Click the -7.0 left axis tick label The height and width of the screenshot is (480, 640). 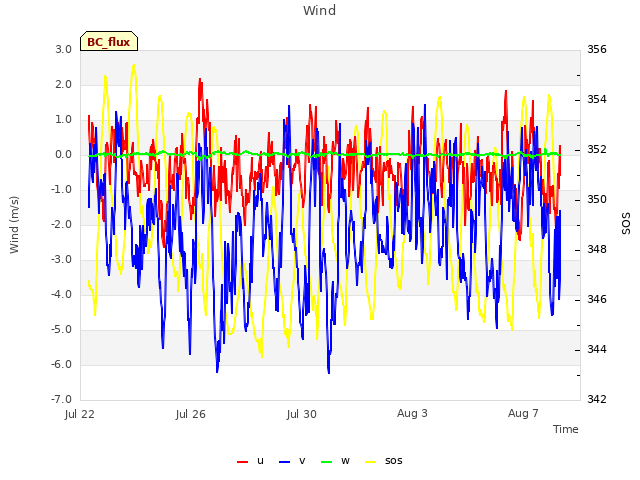click(61, 399)
